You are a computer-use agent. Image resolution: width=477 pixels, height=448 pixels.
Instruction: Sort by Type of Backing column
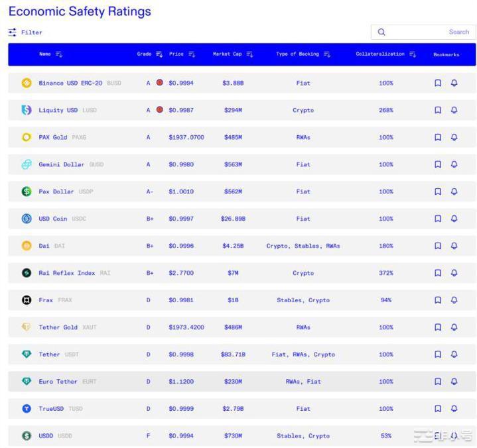pyautogui.click(x=327, y=54)
